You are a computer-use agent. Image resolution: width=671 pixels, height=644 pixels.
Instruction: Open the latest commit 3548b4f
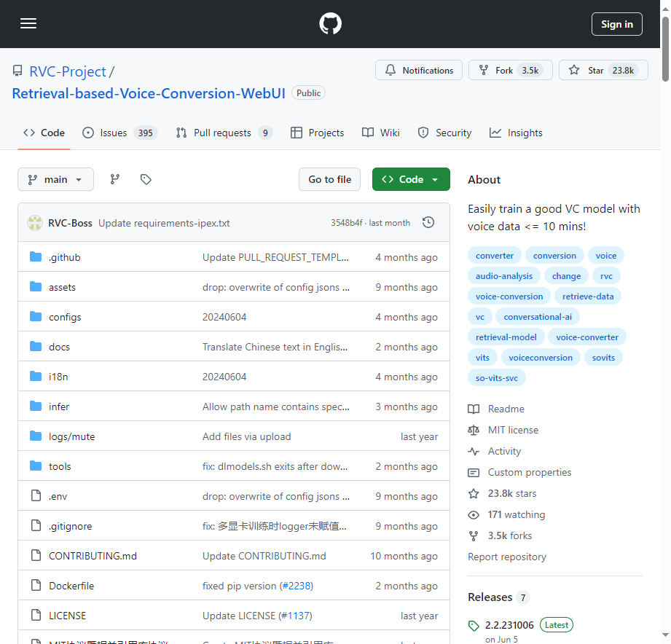[347, 223]
